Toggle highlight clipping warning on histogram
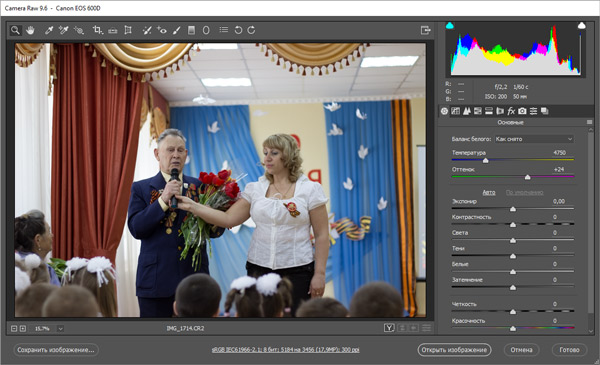This screenshot has height=365, width=600. (582, 26)
